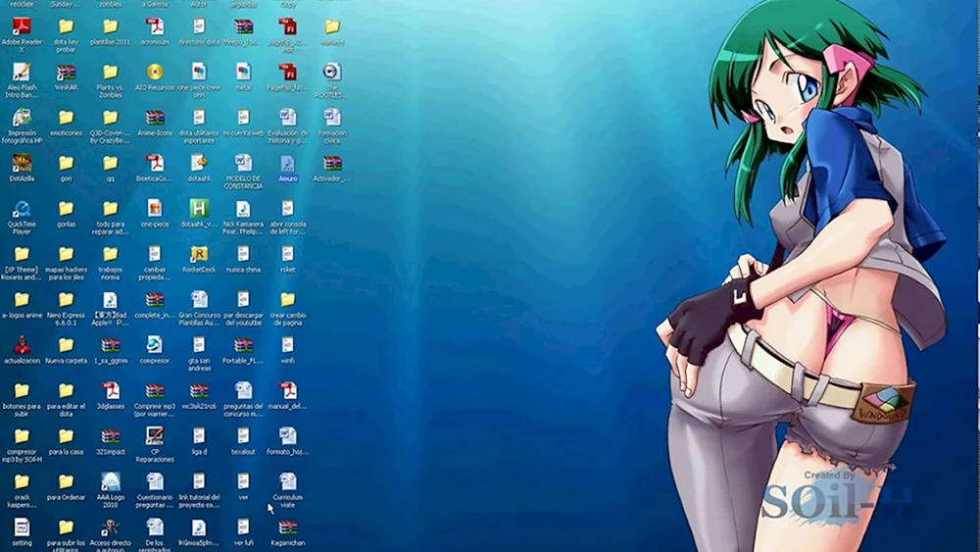Open the musica china text file

coord(244,255)
